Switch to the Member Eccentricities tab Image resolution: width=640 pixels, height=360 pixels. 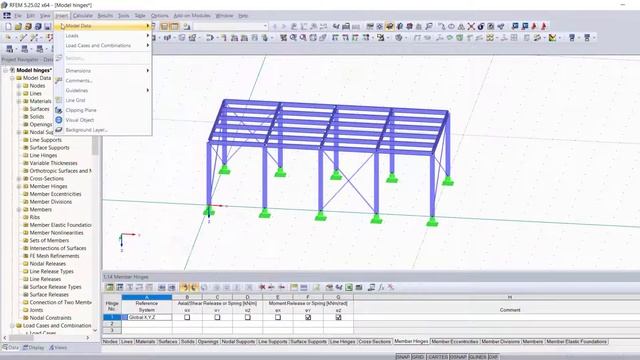coord(454,342)
